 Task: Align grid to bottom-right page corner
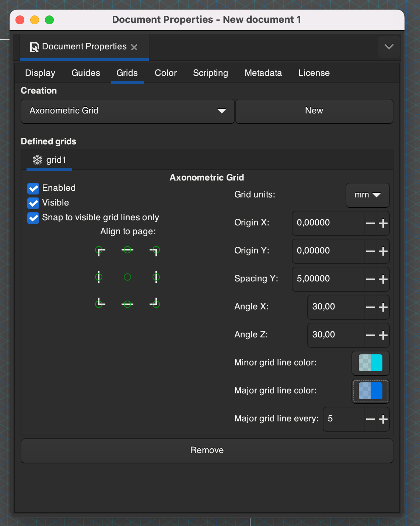(155, 303)
